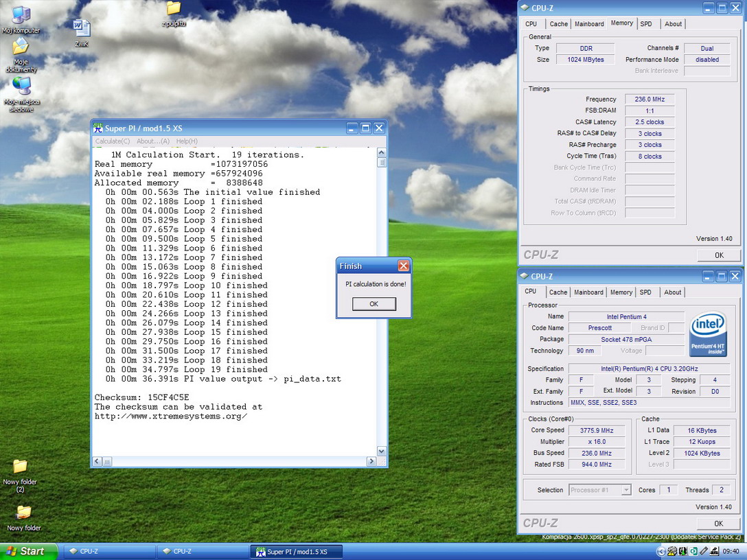Open the Moje dokumenty desktop icon
This screenshot has height=560, width=747.
(21, 55)
